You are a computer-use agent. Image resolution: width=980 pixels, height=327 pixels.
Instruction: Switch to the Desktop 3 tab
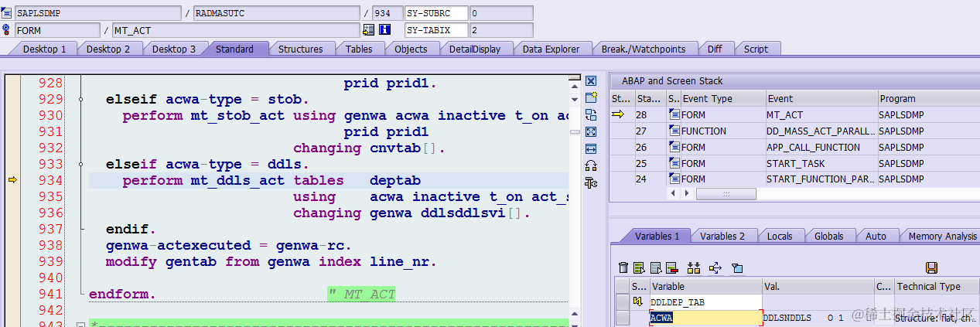pyautogui.click(x=173, y=49)
